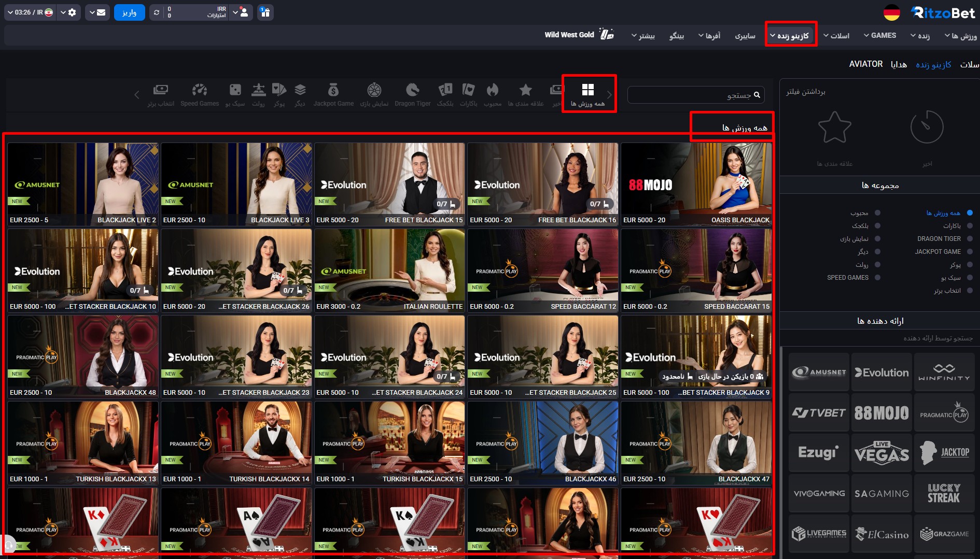Select the Speed Games category icon

(x=200, y=94)
